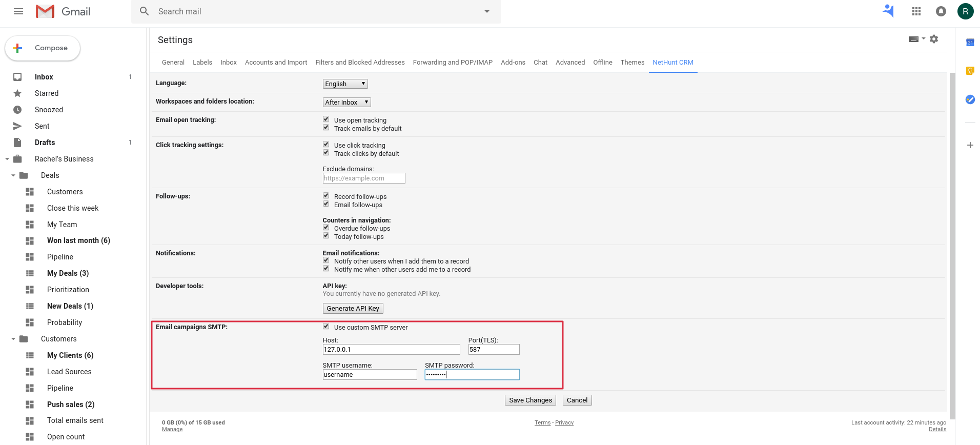Click the Port(TLS) input field
Screen dimensions: 980x445
(x=494, y=350)
